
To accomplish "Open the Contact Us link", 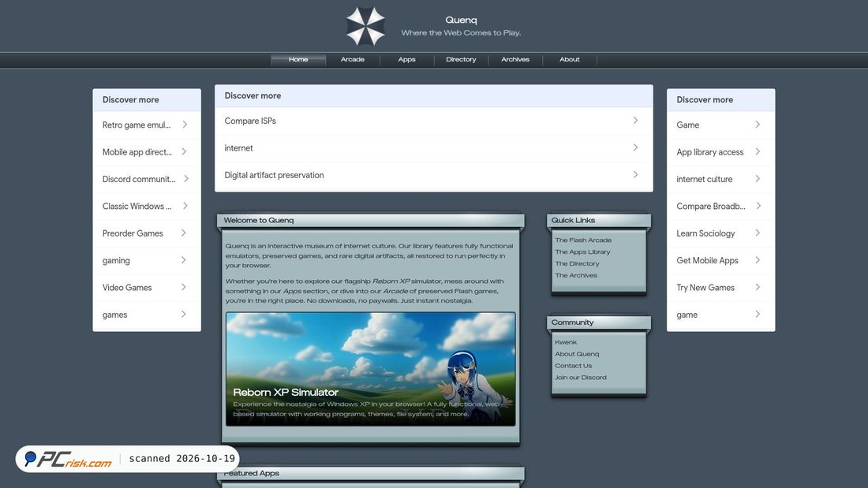I will coord(573,366).
